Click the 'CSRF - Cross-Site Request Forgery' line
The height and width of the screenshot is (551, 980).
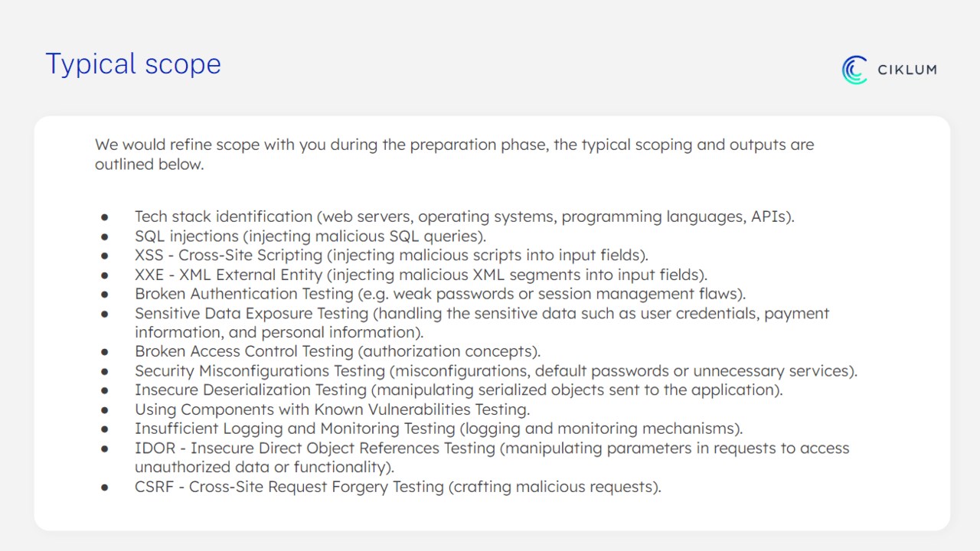(397, 486)
